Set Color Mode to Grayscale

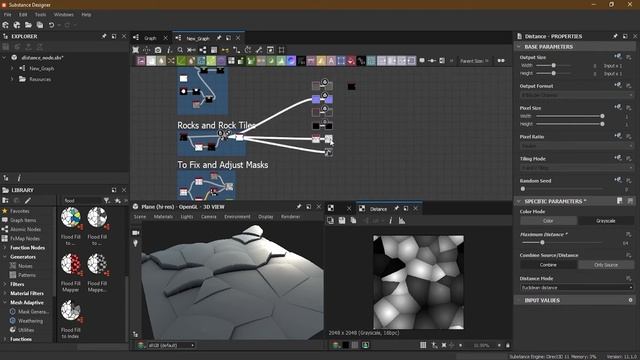click(x=606, y=221)
